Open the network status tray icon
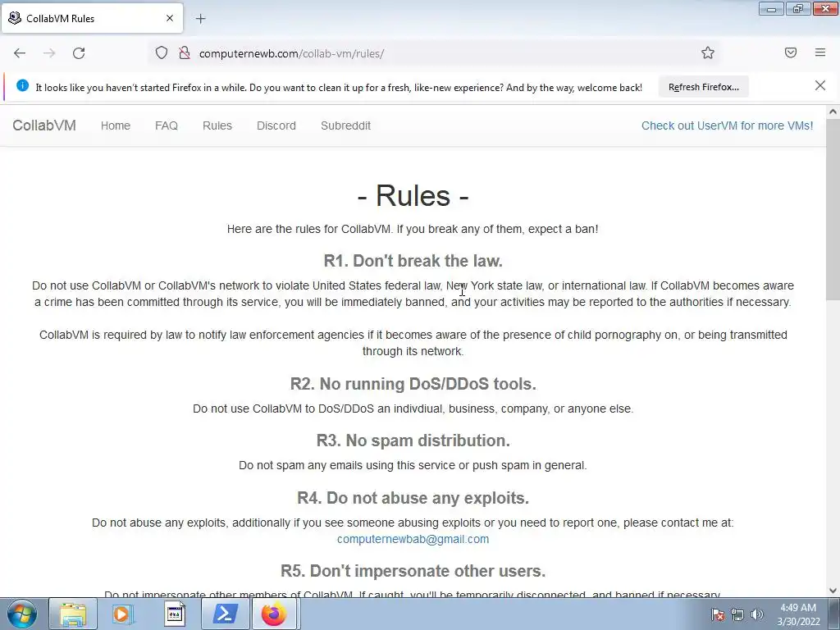The height and width of the screenshot is (630, 840). pos(737,614)
